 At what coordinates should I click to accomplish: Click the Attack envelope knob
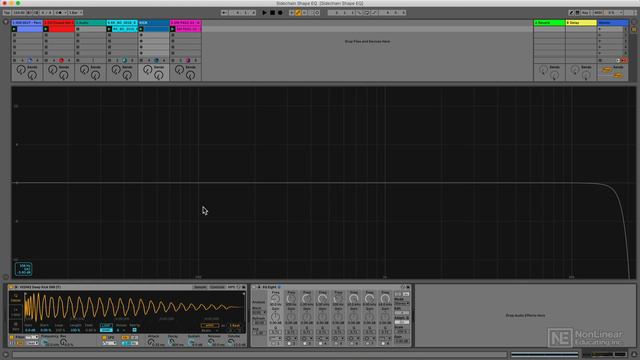(x=150, y=342)
